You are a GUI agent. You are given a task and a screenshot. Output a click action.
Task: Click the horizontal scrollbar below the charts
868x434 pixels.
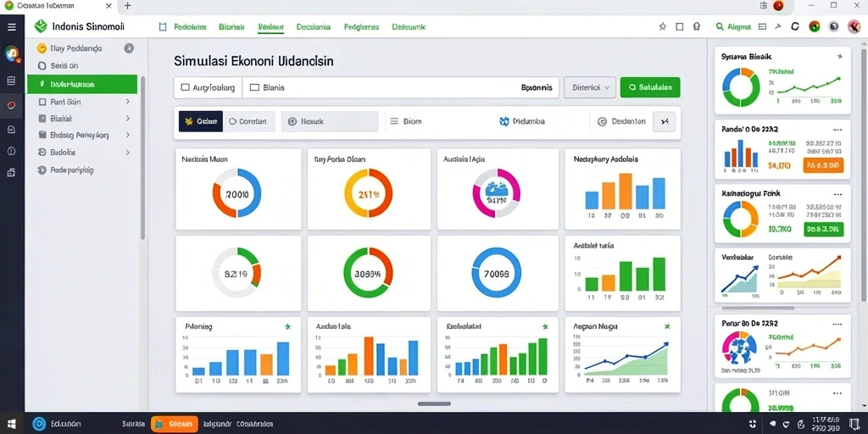tap(434, 403)
